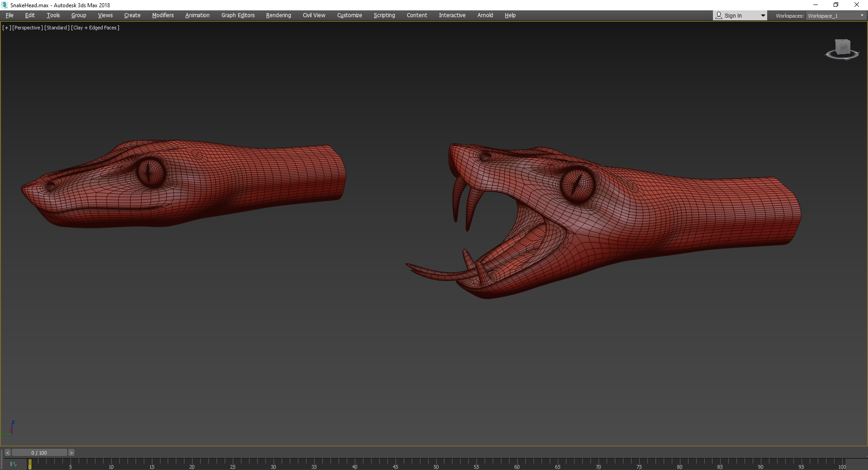Step to previous frame with left arrow
This screenshot has width=868, height=470.
pos(7,452)
